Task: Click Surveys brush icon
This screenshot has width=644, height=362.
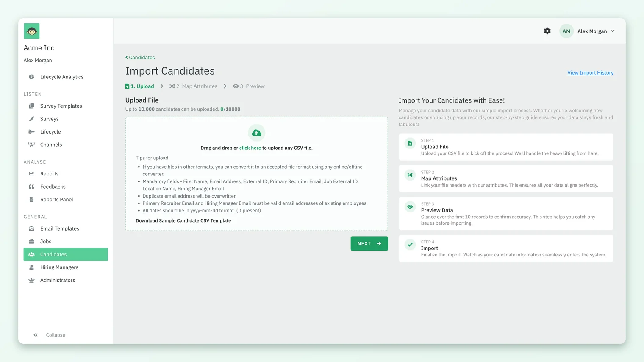Action: click(x=31, y=119)
